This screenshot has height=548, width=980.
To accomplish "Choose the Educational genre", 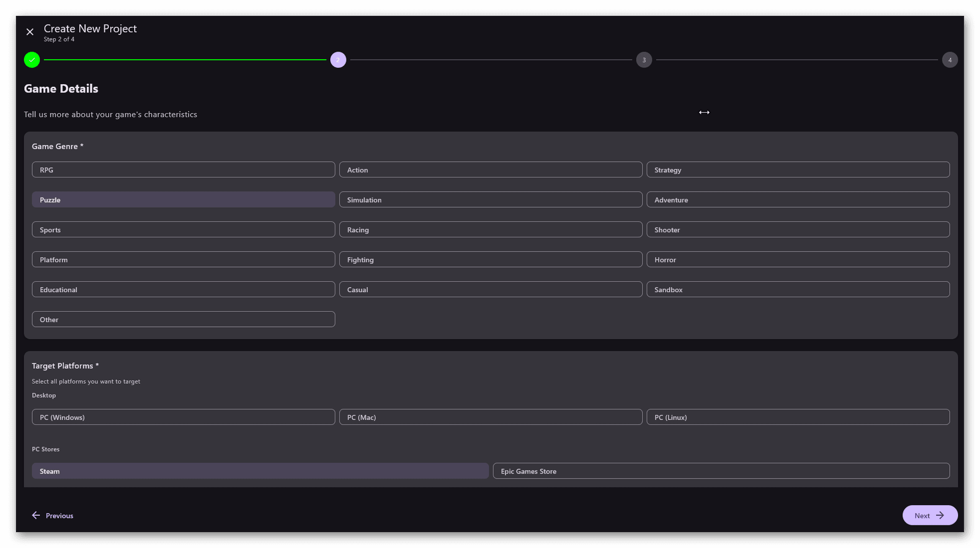I will 183,289.
